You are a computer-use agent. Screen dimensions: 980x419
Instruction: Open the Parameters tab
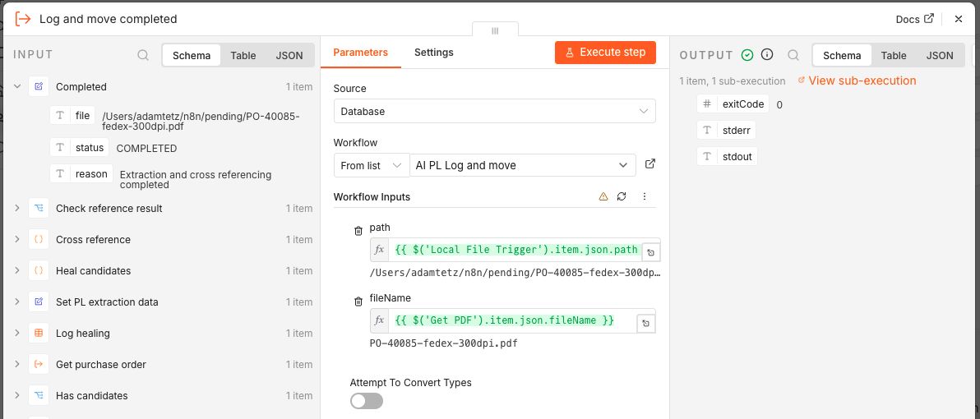pyautogui.click(x=361, y=53)
